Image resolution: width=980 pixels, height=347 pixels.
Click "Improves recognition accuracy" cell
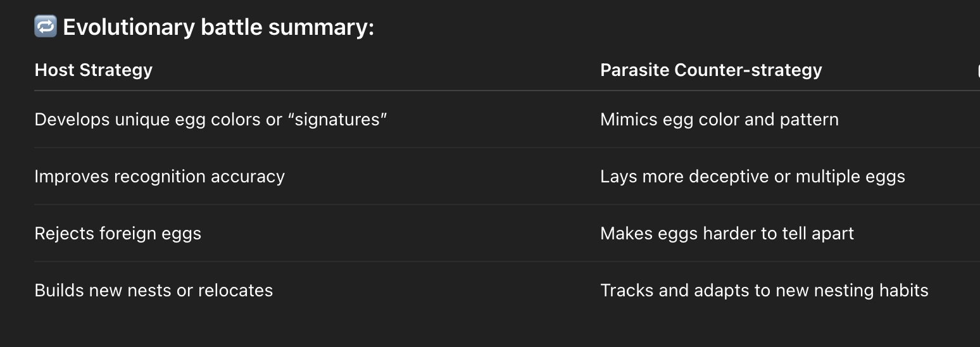tap(160, 176)
